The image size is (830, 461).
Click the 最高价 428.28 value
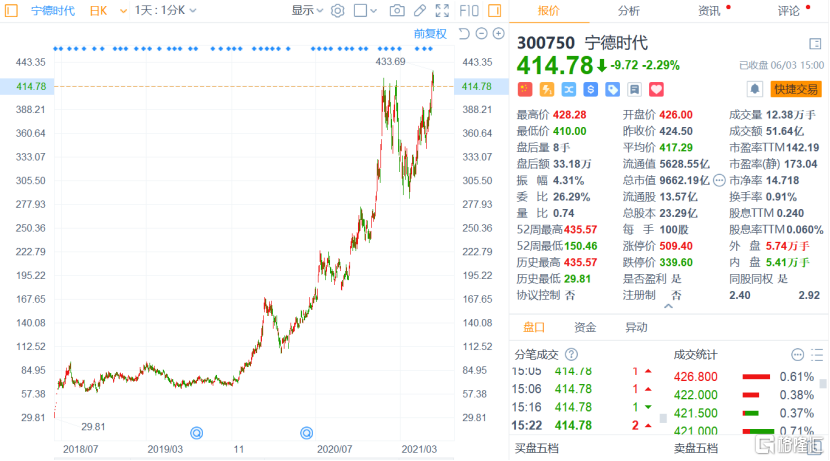[x=570, y=115]
